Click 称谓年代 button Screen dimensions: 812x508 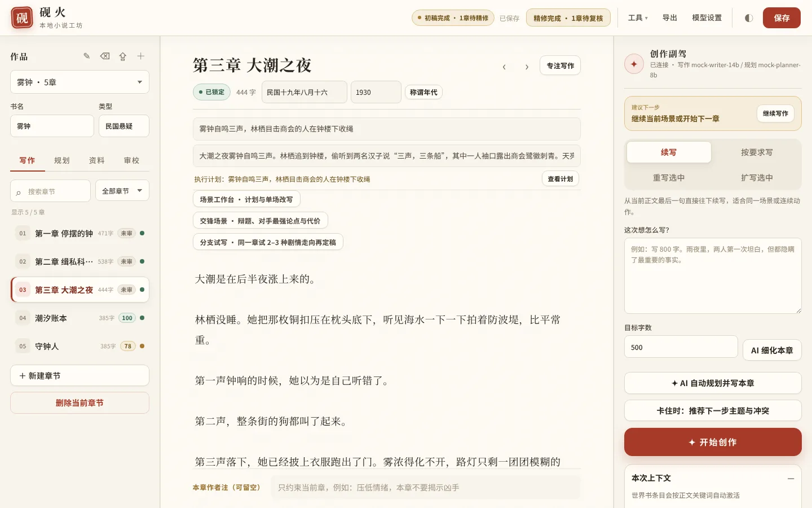click(x=423, y=92)
